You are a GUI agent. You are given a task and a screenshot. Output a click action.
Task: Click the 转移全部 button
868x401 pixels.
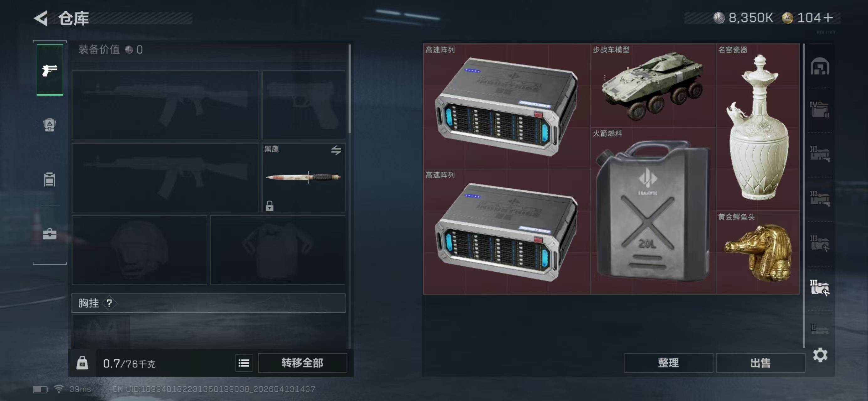point(302,363)
